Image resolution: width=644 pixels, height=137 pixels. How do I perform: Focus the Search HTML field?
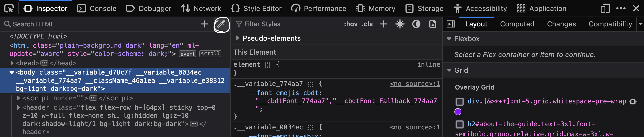[x=100, y=24]
